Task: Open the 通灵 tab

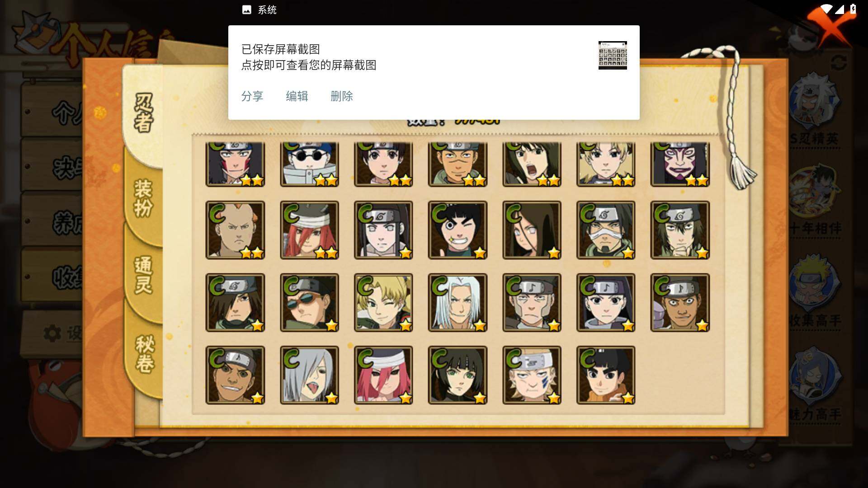Action: coord(144,276)
